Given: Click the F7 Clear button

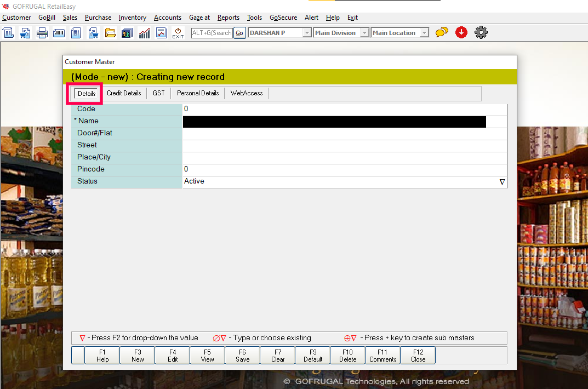Looking at the screenshot, I should tap(278, 355).
